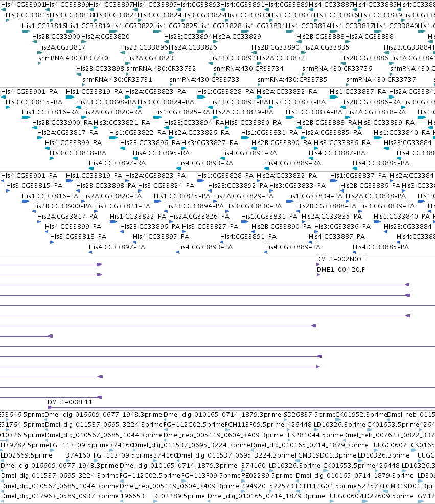Click the His2A:CG33829 gene label
Viewport: 435px width, 504px height.
[237, 37]
